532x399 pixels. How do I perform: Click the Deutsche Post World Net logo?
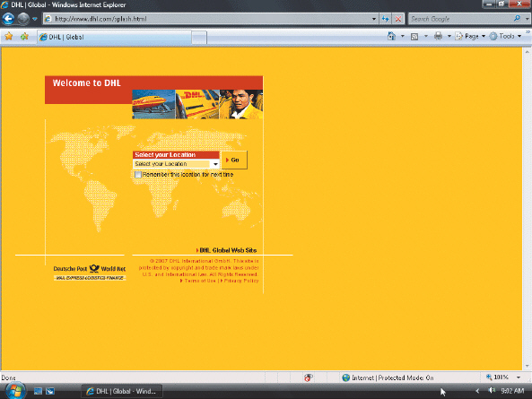click(x=90, y=273)
